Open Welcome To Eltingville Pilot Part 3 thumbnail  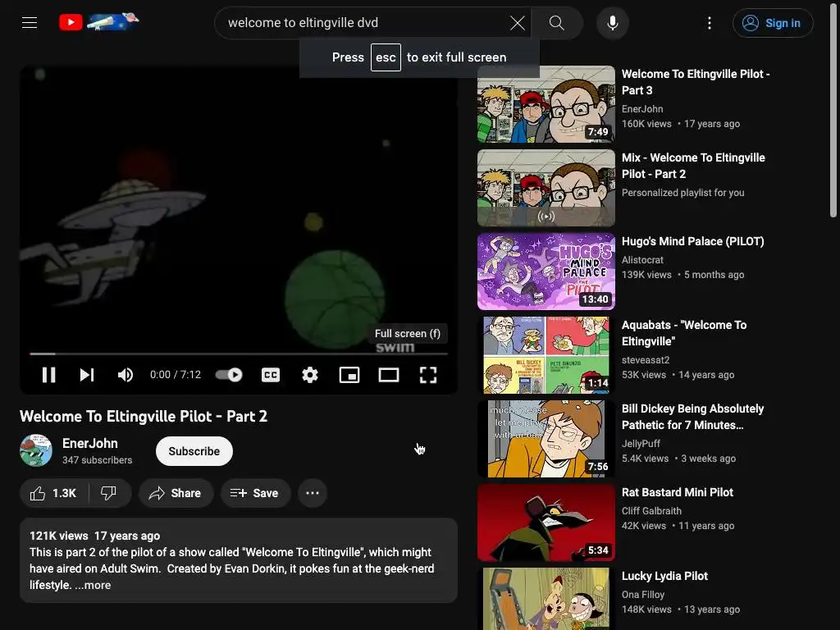tap(546, 104)
